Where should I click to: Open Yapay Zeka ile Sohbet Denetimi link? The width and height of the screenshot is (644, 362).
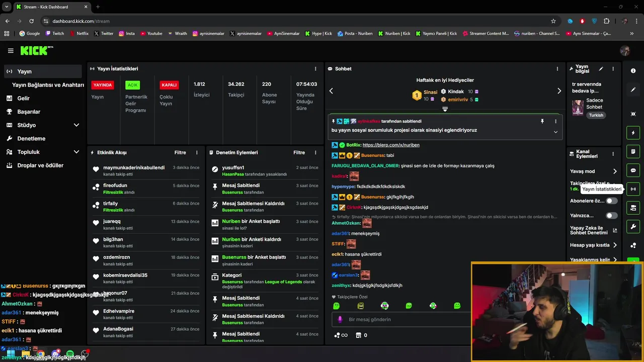click(594, 231)
